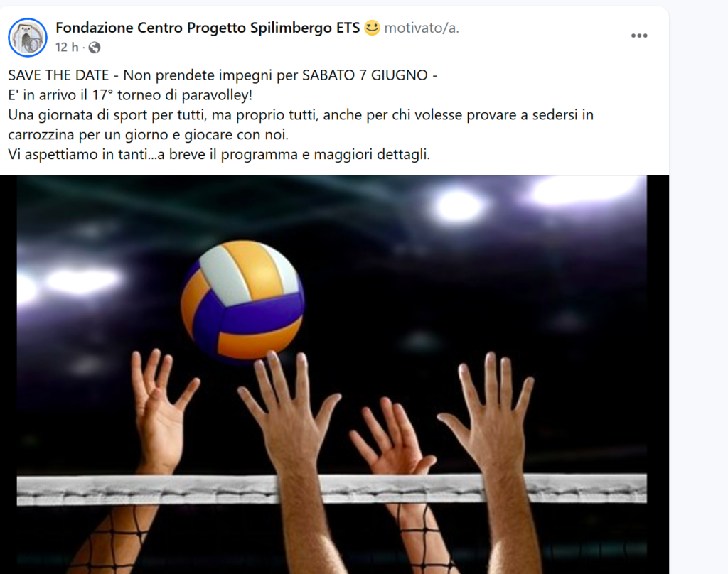The width and height of the screenshot is (728, 574).
Task: Click the "motivato/a." feeling label
Action: coord(422,28)
